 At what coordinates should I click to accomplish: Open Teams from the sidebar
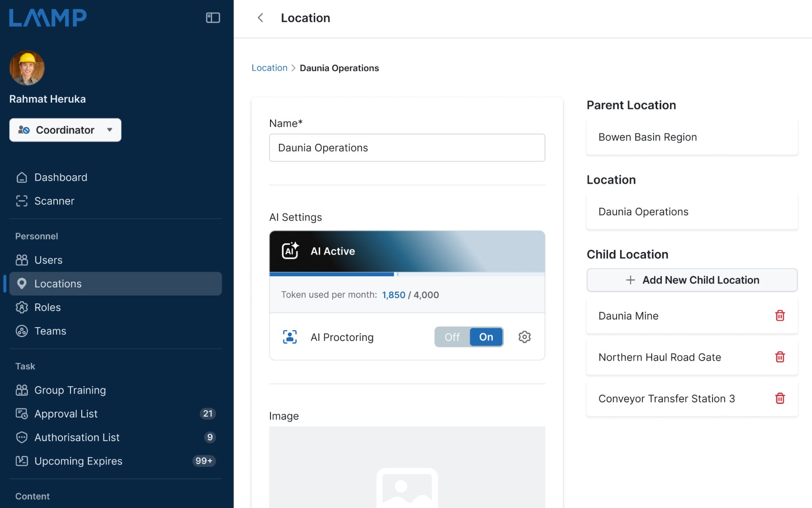pyautogui.click(x=116, y=331)
